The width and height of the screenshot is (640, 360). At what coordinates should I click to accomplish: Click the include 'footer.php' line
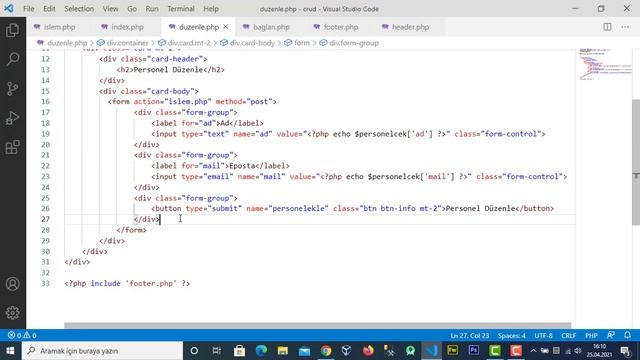click(x=127, y=283)
